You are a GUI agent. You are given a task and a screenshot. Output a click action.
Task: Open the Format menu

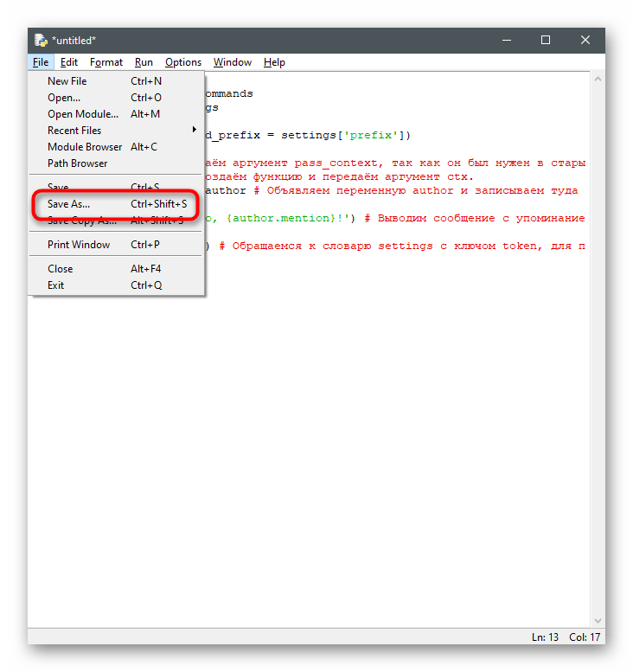point(106,62)
